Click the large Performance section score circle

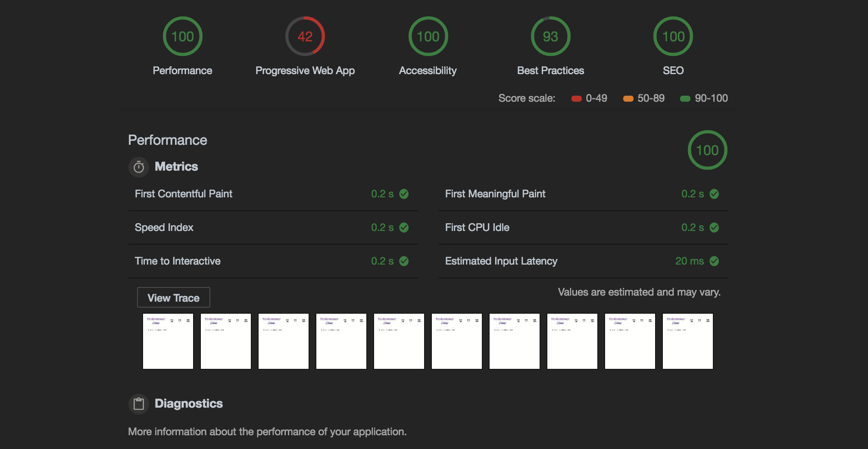point(707,150)
